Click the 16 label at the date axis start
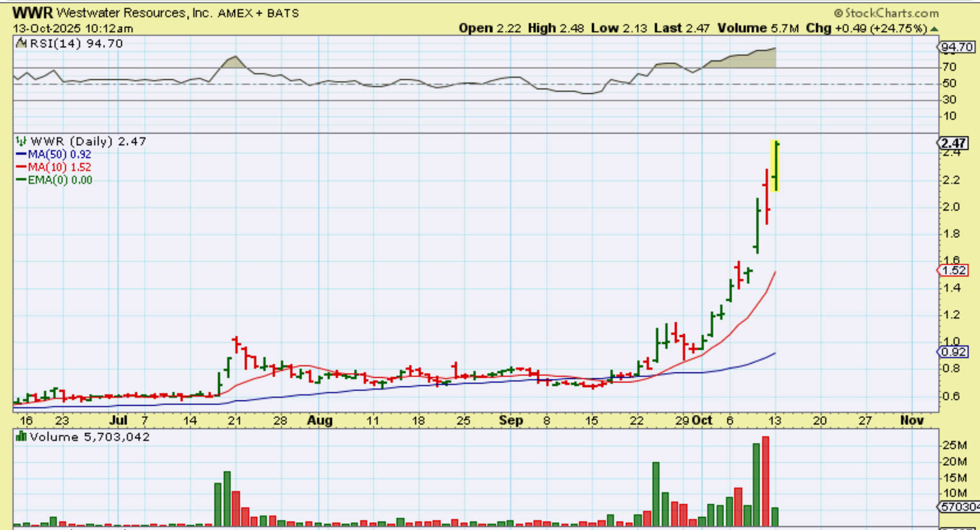Image resolution: width=980 pixels, height=530 pixels. tap(25, 420)
